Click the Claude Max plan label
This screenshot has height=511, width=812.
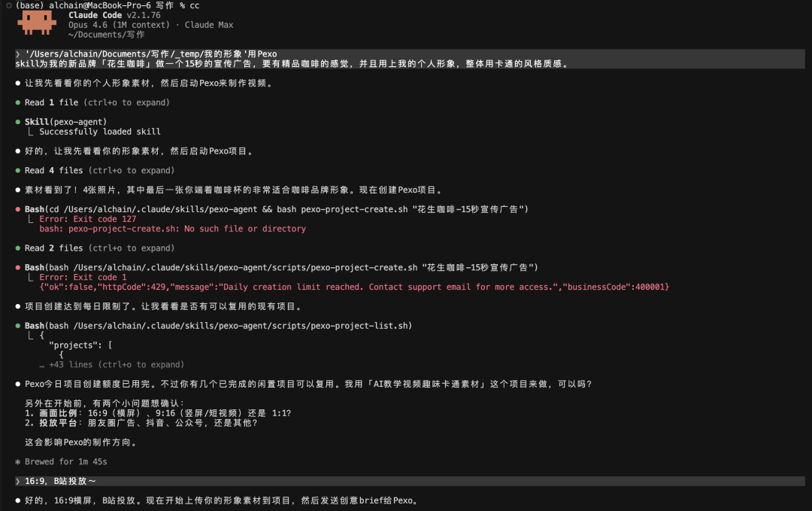coord(209,25)
